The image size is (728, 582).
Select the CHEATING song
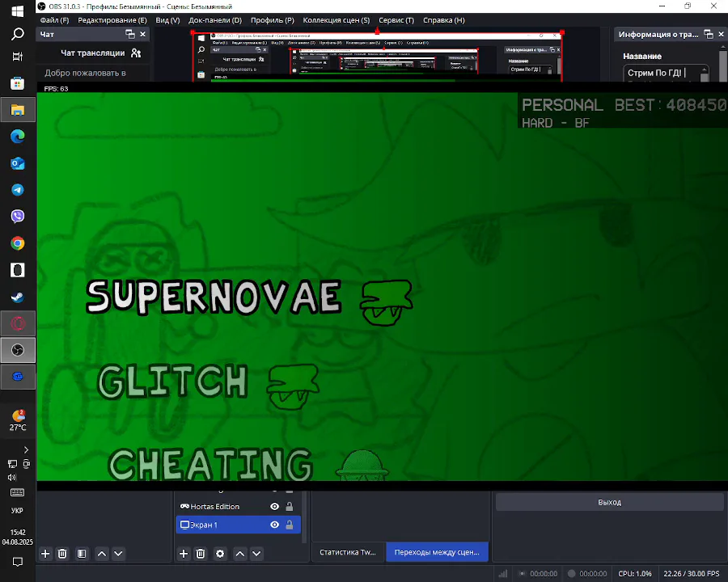(x=210, y=464)
